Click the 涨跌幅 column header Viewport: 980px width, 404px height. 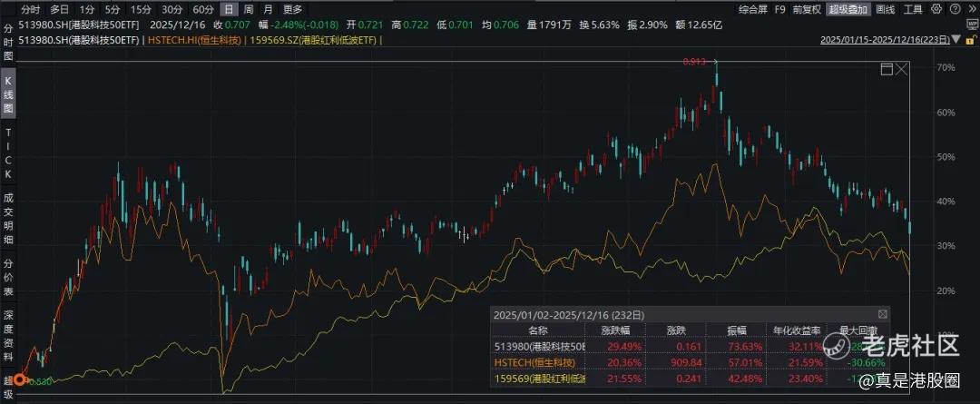point(613,330)
